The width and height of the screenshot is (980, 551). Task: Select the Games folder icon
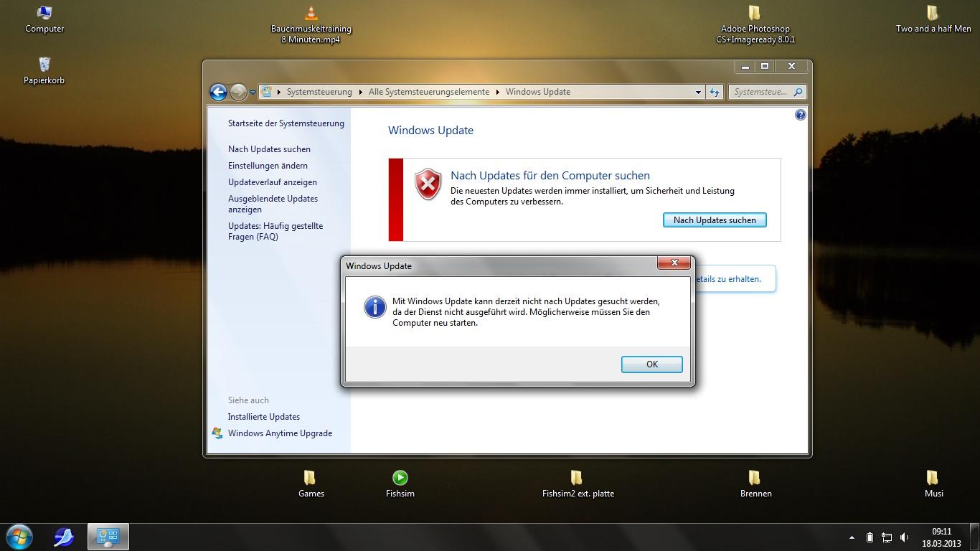(311, 484)
